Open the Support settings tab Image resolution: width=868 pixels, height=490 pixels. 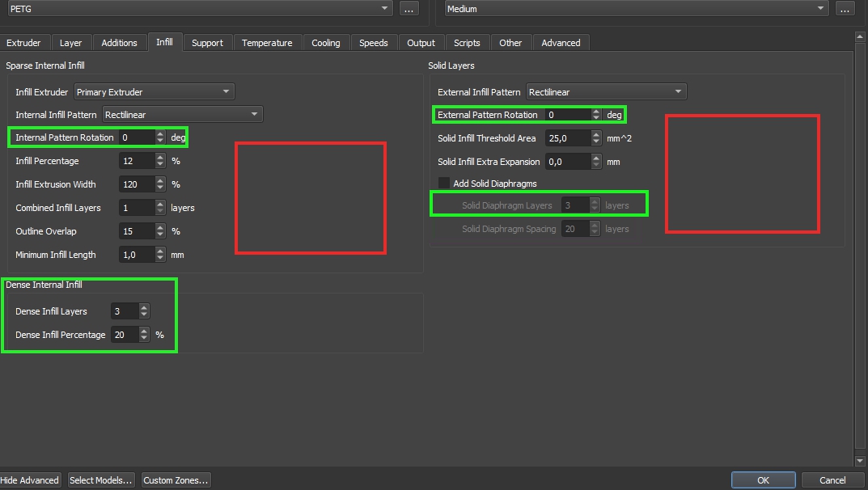207,43
